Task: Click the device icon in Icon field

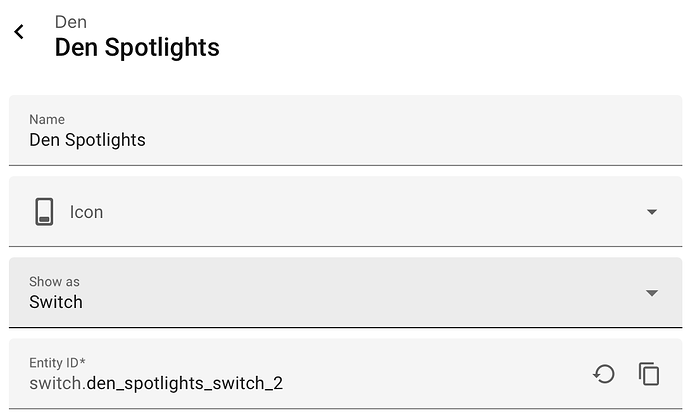Action: (44, 212)
